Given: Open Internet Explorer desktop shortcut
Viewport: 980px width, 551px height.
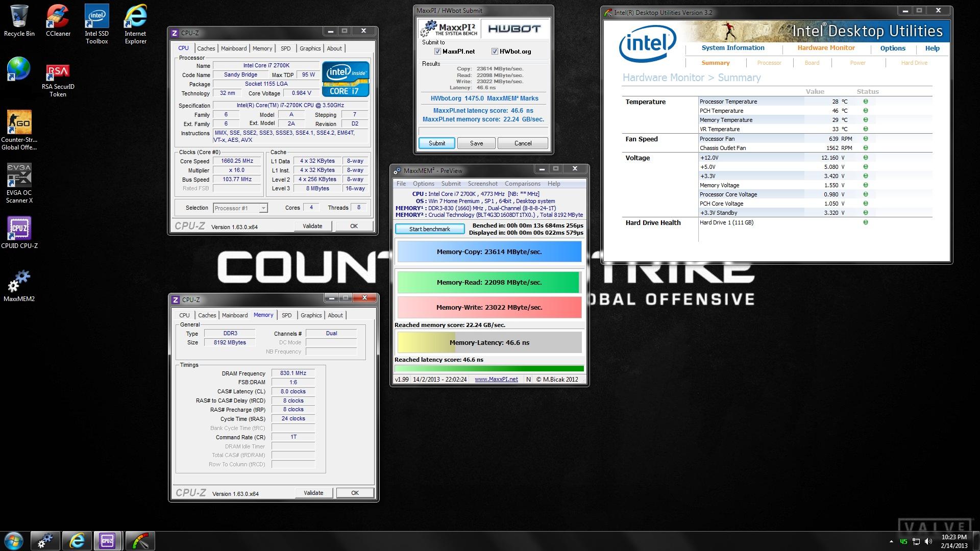Looking at the screenshot, I should coord(136,24).
